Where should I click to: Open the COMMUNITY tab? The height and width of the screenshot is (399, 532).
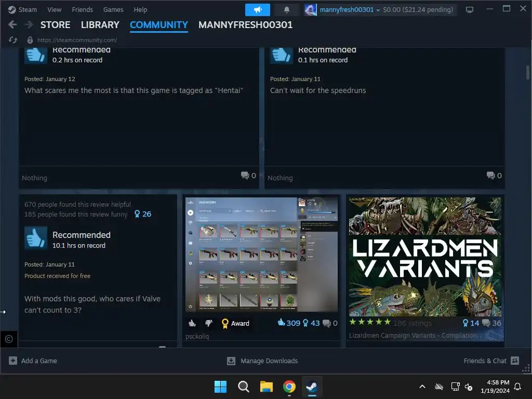pyautogui.click(x=159, y=25)
